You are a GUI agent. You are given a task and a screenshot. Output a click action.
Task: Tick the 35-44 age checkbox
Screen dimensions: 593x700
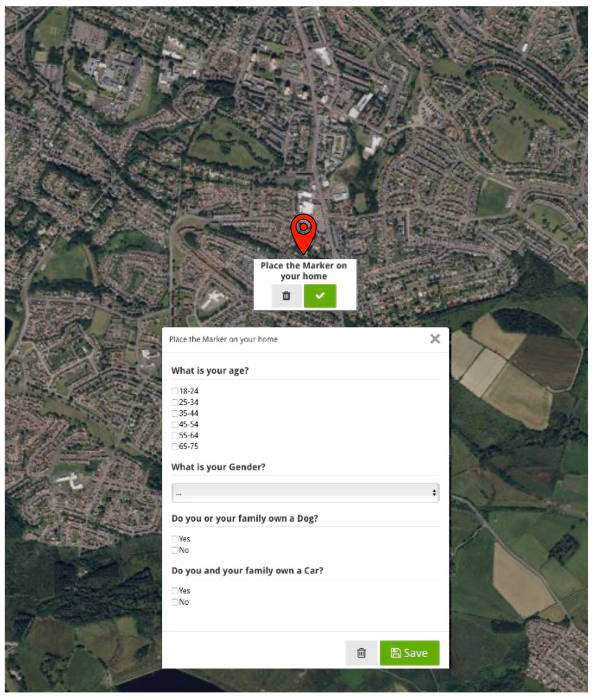(x=175, y=414)
